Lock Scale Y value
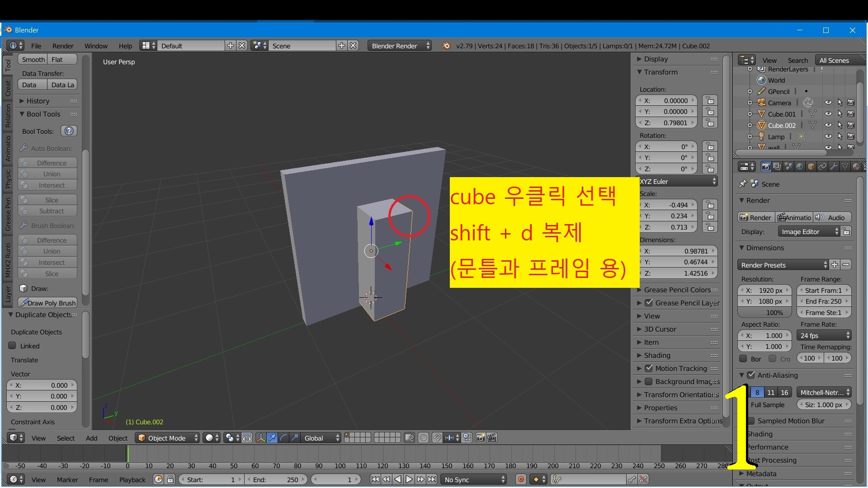 click(x=710, y=216)
